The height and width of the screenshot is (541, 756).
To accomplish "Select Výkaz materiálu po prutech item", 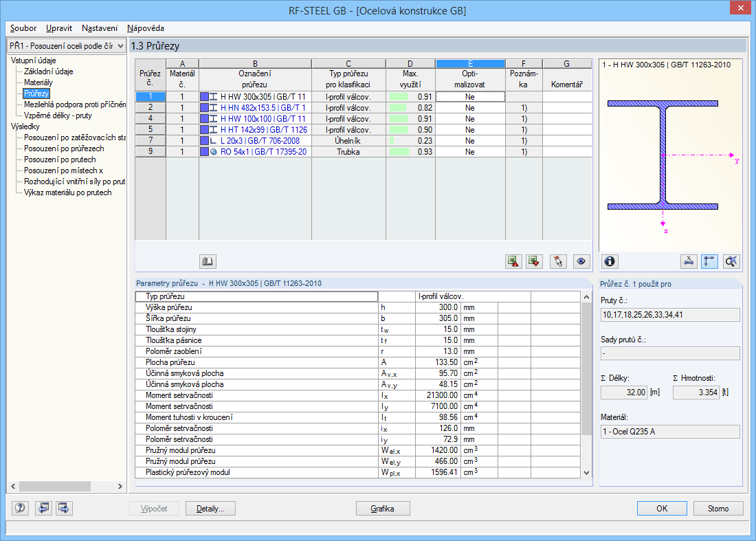I will [68, 192].
